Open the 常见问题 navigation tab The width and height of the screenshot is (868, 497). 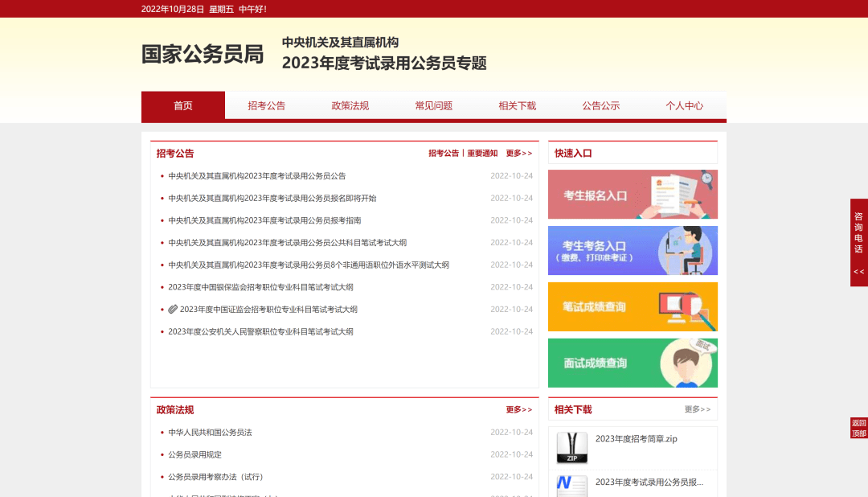(434, 106)
